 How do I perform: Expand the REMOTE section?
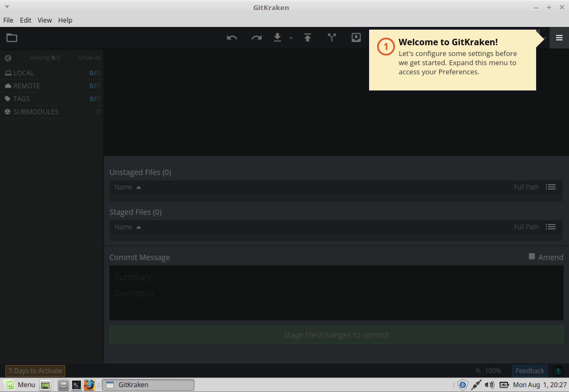point(52,86)
